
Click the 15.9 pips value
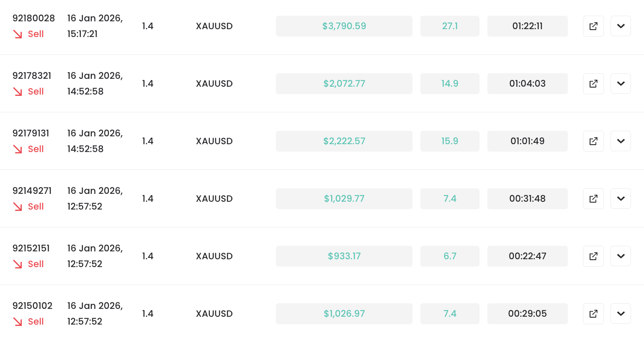(449, 141)
